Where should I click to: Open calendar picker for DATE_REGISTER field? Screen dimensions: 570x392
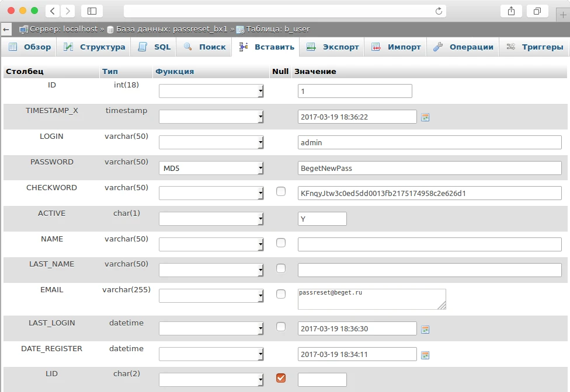(425, 355)
